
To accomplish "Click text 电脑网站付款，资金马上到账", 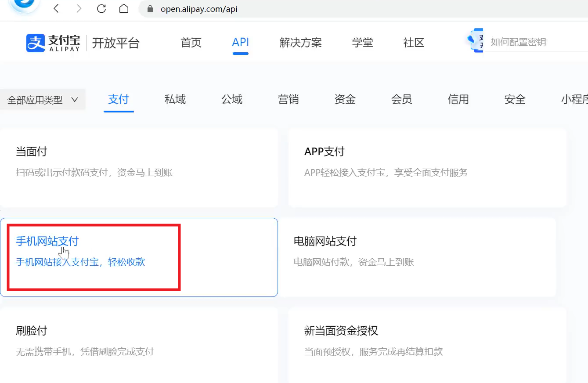I will (x=354, y=262).
